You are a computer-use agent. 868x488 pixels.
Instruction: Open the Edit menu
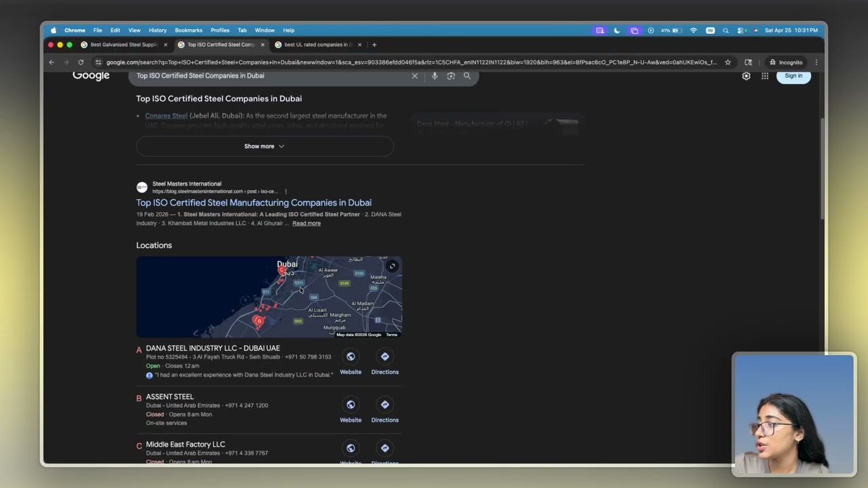115,30
